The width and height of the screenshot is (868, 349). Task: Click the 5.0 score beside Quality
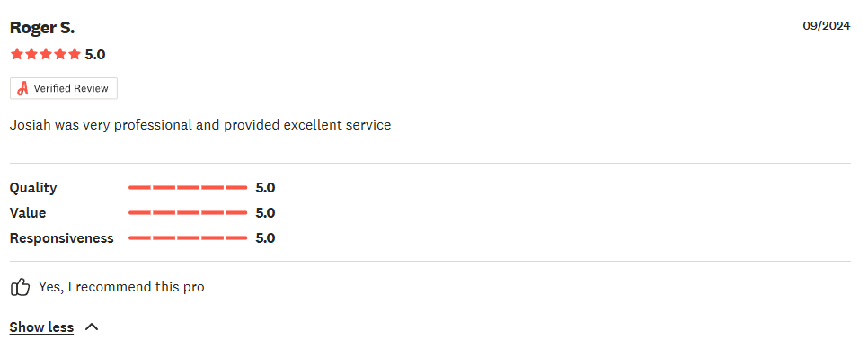click(265, 188)
